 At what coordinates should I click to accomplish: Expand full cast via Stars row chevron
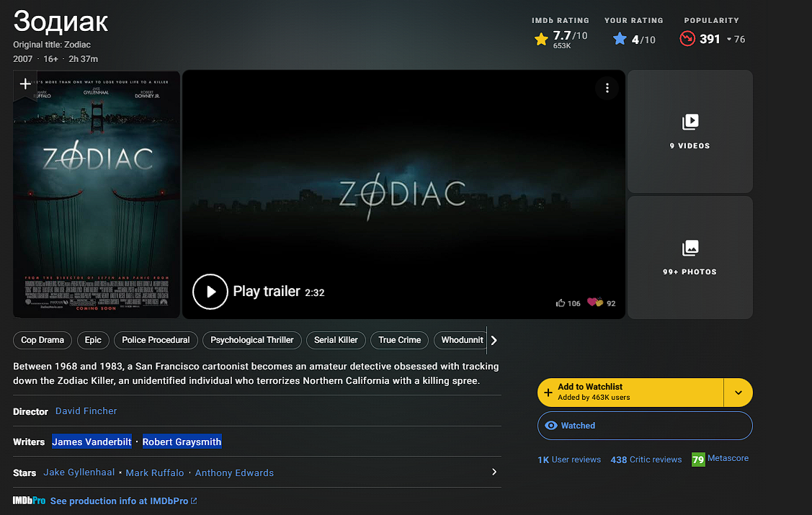[494, 472]
